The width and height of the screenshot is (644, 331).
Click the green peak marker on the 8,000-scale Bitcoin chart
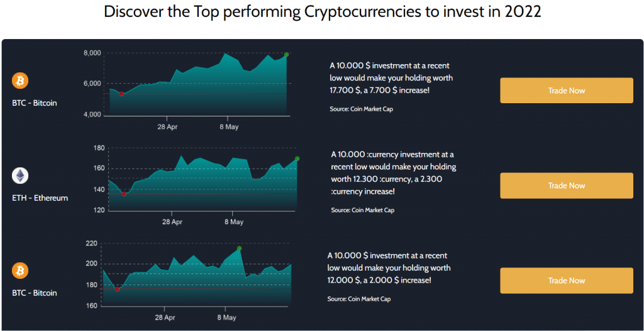pyautogui.click(x=286, y=55)
